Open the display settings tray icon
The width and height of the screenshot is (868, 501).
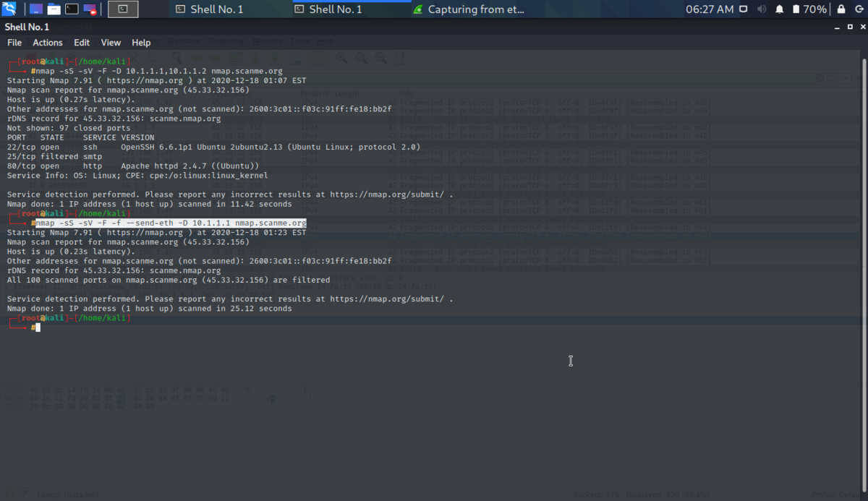coord(744,9)
